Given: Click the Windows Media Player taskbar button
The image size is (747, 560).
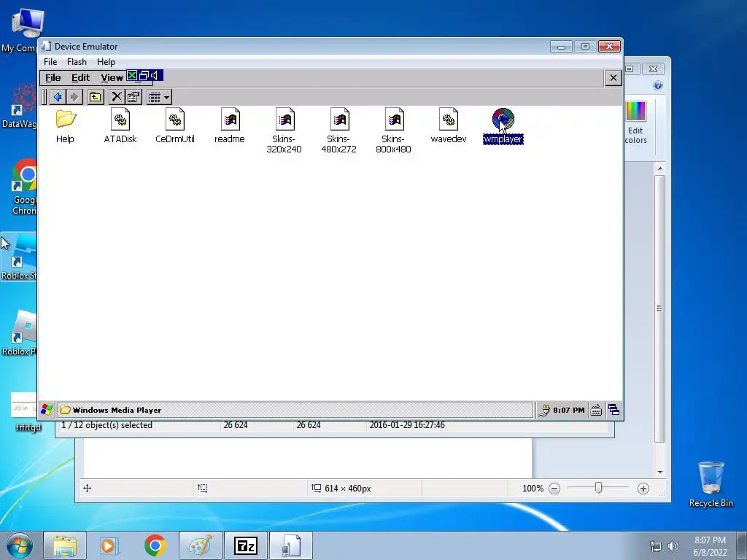Looking at the screenshot, I should (295, 410).
